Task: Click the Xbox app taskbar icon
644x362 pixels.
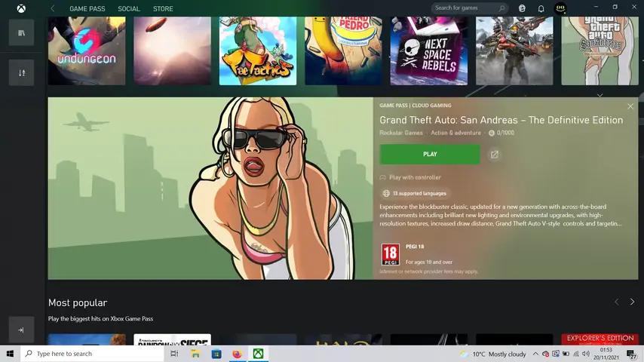Action: click(258, 354)
